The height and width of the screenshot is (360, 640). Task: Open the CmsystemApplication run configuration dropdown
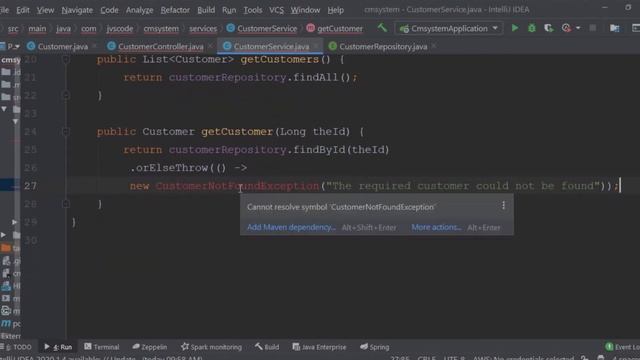click(x=449, y=29)
